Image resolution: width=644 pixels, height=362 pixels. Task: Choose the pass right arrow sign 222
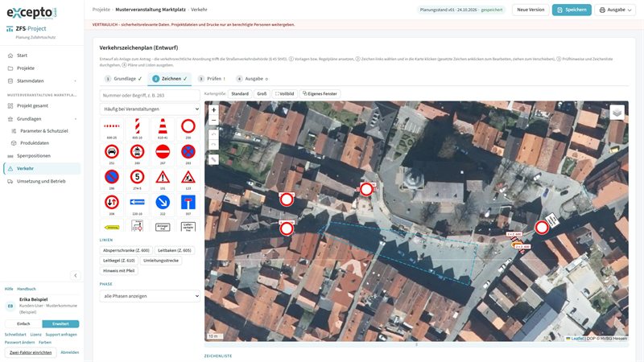click(163, 205)
